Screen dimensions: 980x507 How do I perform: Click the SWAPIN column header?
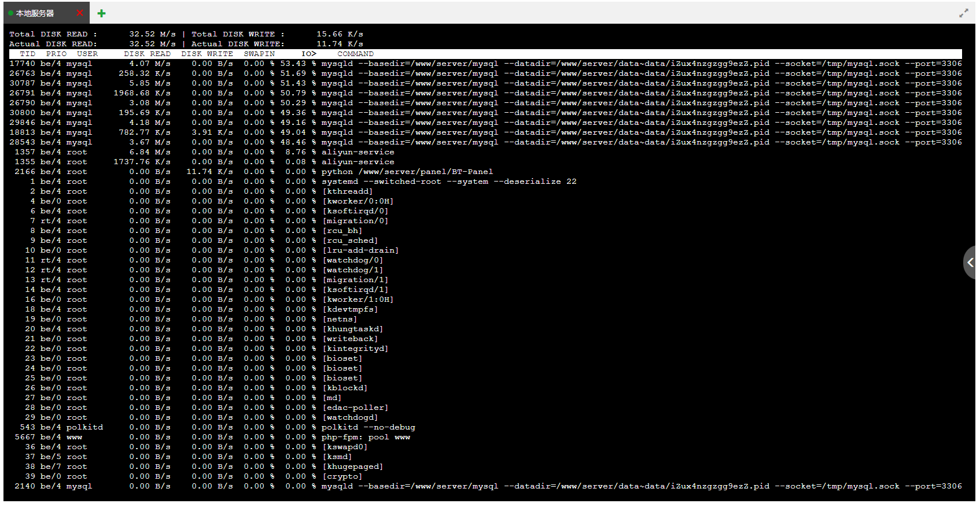pyautogui.click(x=259, y=54)
